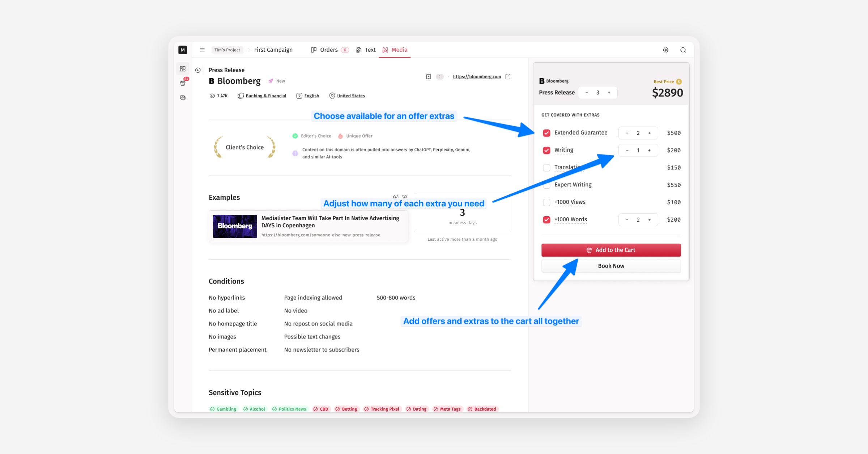The image size is (868, 454).
Task: Open the Bloomberg example article thumbnail
Action: pyautogui.click(x=235, y=226)
